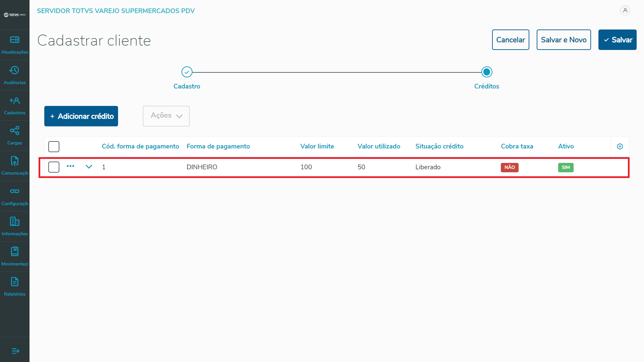Check the DINHEIRO row checkbox
Image resolution: width=644 pixels, height=362 pixels.
54,167
